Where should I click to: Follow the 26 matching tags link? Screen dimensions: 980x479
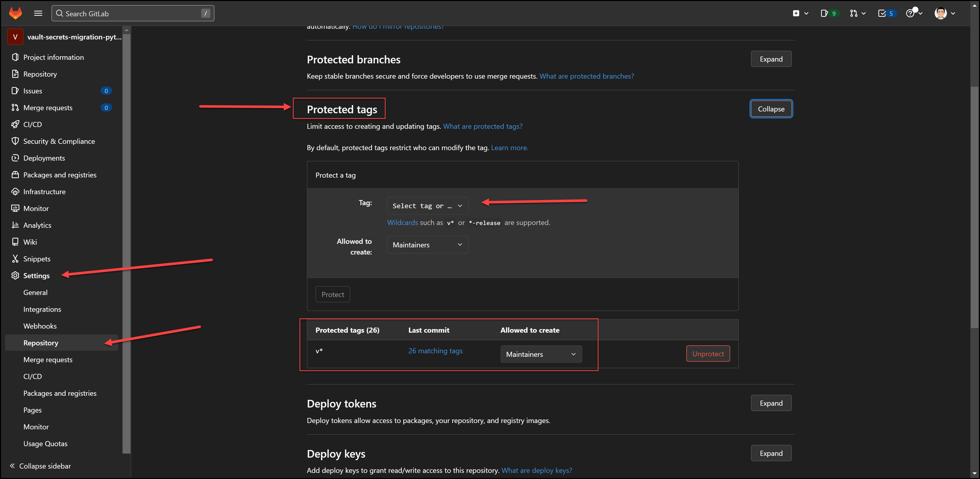click(x=435, y=350)
